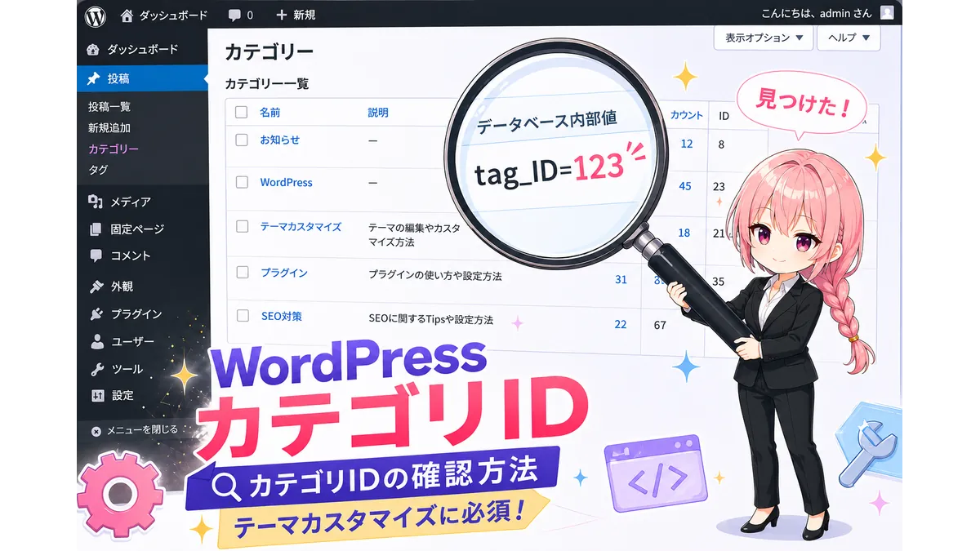Click the count 45 for WordPress row
This screenshot has width=980, height=551.
[x=684, y=186]
